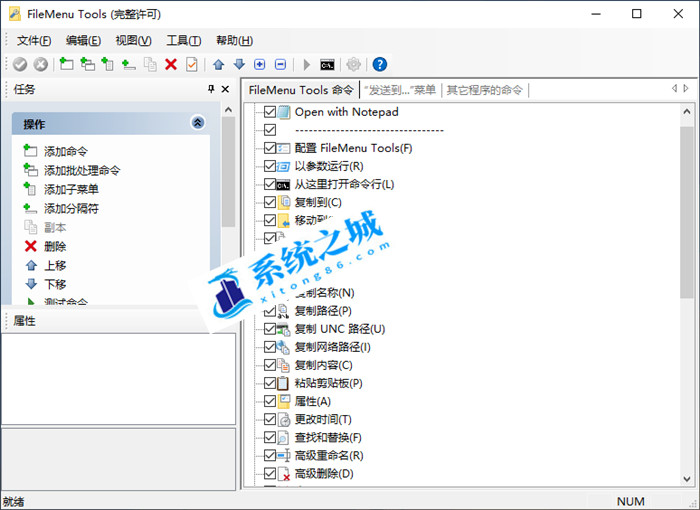Open the 视图(V) menu
Screen dimensions: 700x510
point(133,41)
